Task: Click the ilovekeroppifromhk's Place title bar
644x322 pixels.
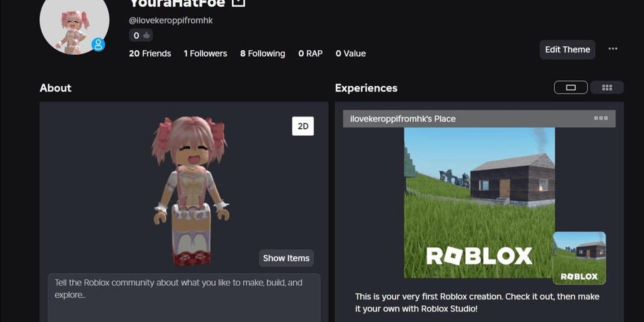Action: tap(479, 118)
